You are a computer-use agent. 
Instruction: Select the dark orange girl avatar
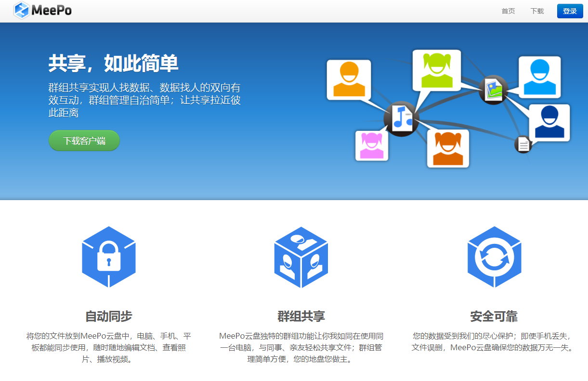click(x=448, y=148)
